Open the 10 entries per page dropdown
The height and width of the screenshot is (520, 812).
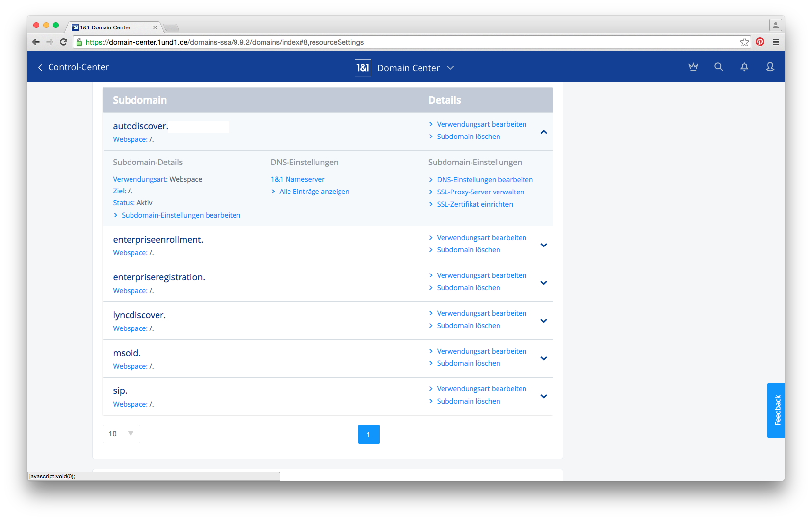(x=121, y=434)
